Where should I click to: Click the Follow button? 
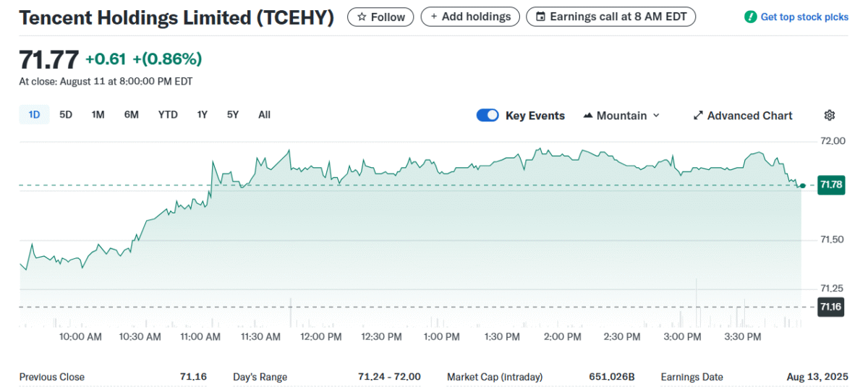click(380, 17)
